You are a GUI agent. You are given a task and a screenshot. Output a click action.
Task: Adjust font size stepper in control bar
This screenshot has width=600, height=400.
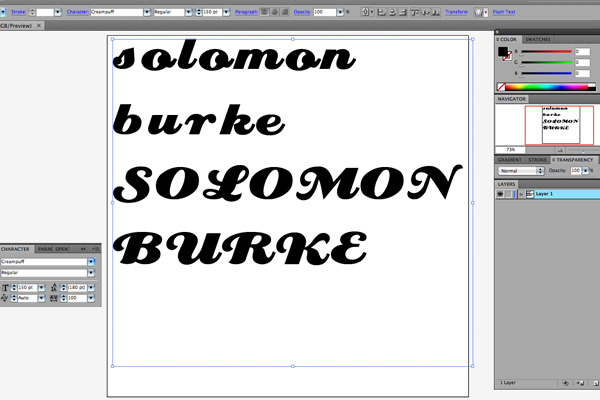[x=198, y=12]
